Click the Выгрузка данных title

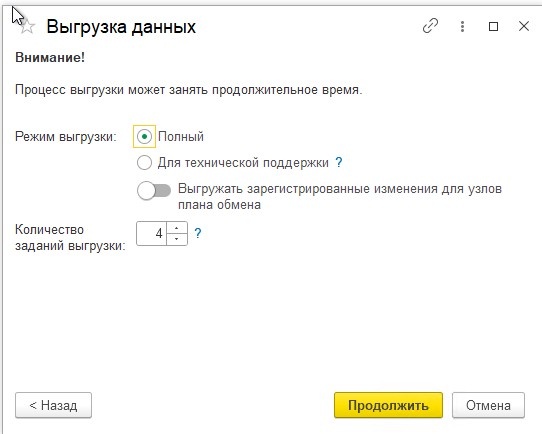(121, 27)
